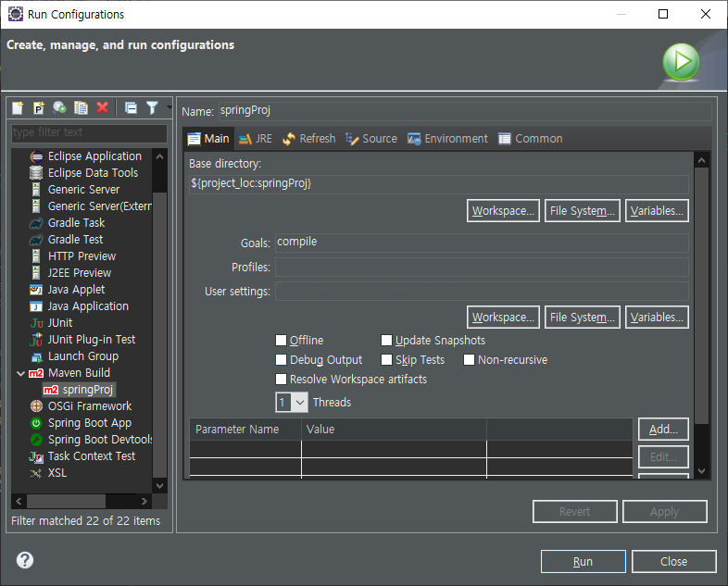Viewport: 728px width, 586px height.
Task: Select JUnit Plug-in Test icon
Action: [x=36, y=340]
